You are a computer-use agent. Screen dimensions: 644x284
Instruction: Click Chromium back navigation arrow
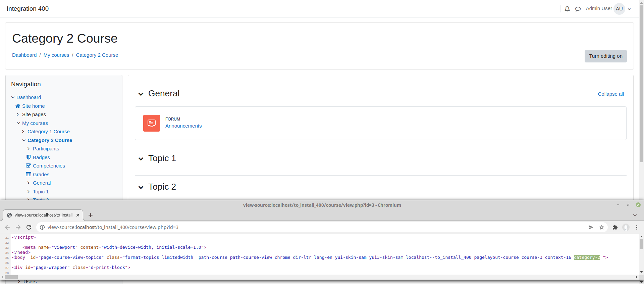coord(7,227)
